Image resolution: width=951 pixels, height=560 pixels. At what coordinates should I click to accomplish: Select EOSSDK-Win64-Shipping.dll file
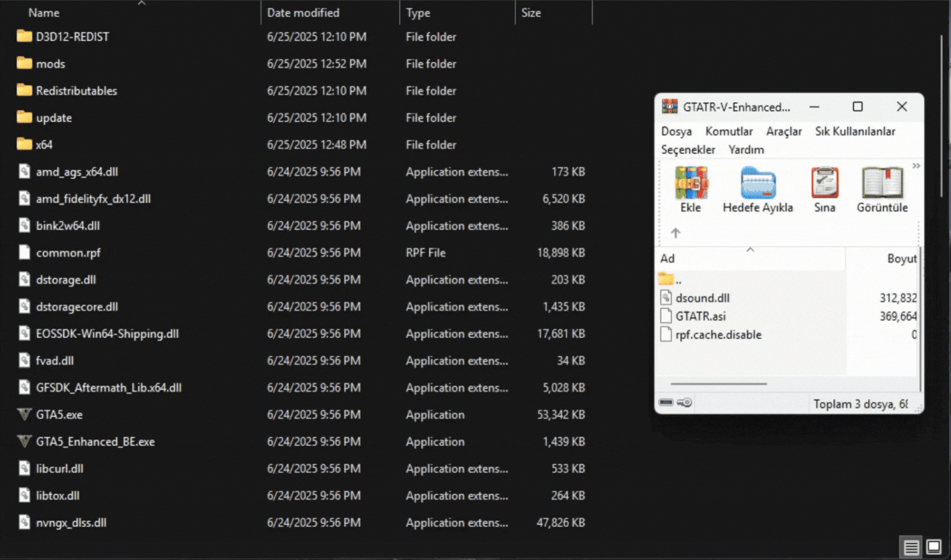[x=107, y=334]
